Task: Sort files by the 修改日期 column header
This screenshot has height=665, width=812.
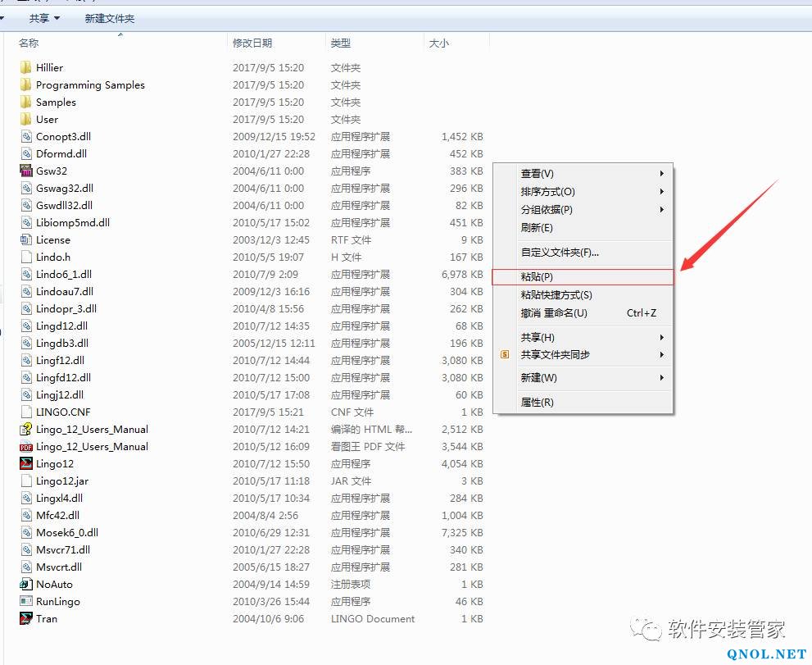Action: point(252,43)
